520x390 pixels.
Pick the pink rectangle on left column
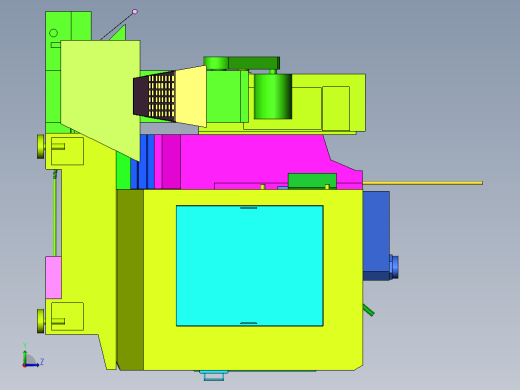click(x=53, y=277)
